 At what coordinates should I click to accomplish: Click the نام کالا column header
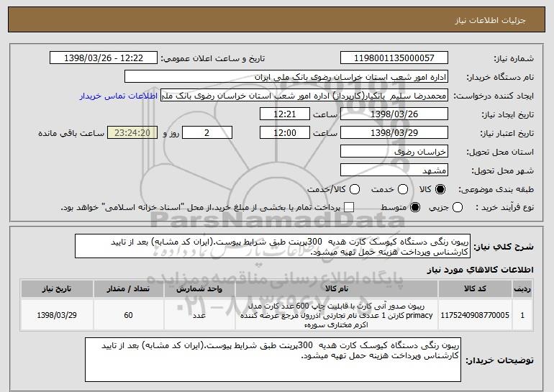(337, 288)
